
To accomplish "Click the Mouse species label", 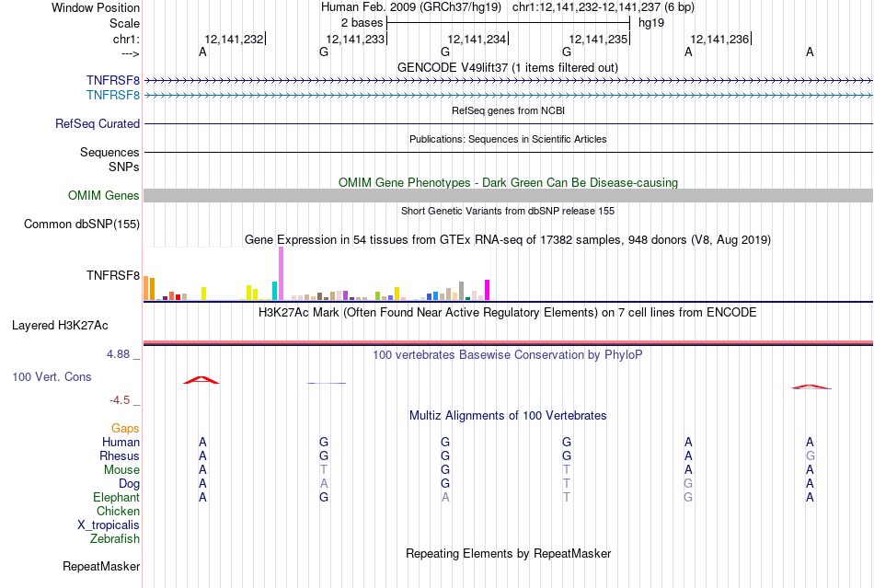I will [121, 470].
